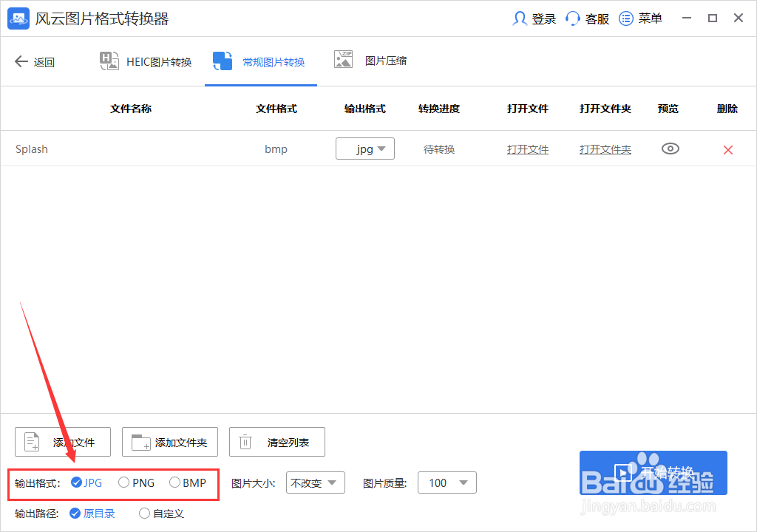Click the 开始转换 convert button

tap(654, 472)
